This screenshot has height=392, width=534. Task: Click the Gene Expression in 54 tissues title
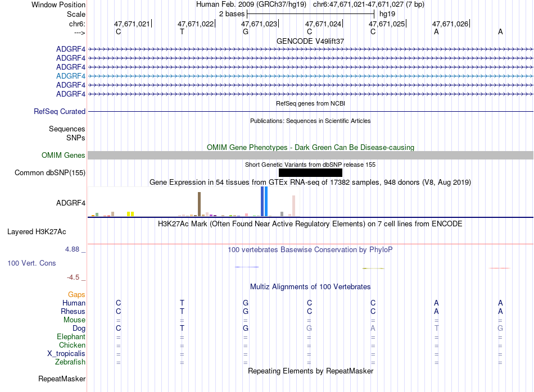(310, 183)
